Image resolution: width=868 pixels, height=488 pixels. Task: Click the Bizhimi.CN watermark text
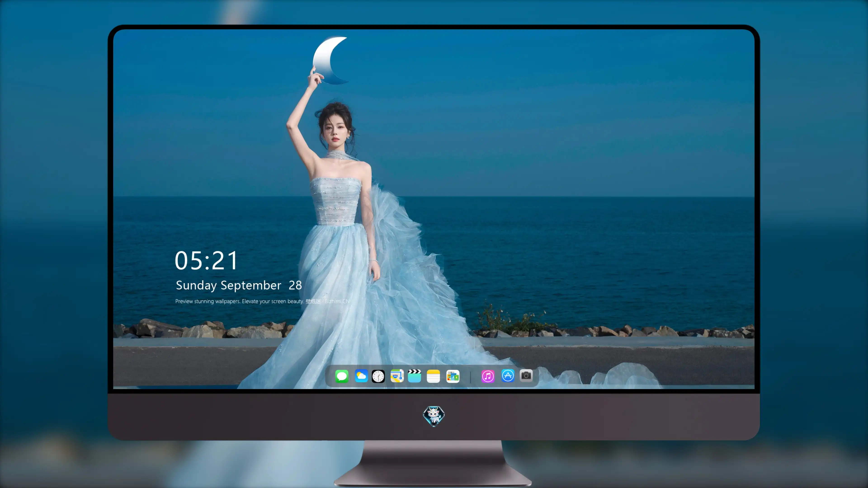coord(337,301)
